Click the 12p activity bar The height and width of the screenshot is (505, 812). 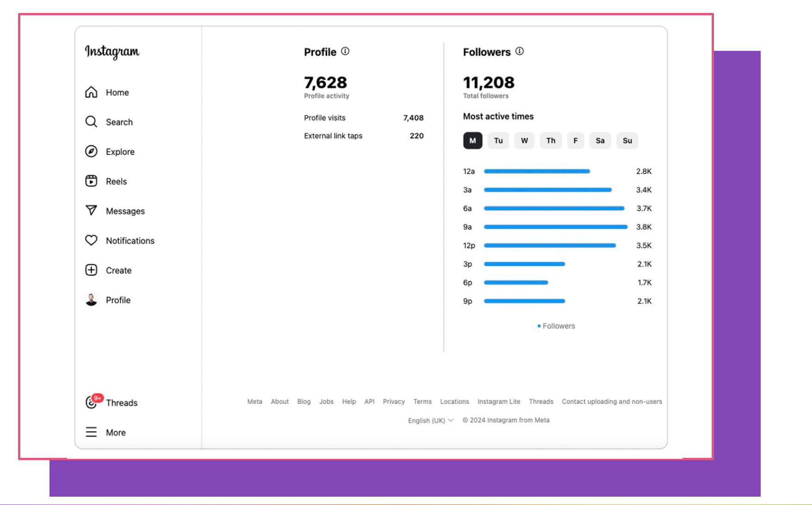[x=550, y=245]
